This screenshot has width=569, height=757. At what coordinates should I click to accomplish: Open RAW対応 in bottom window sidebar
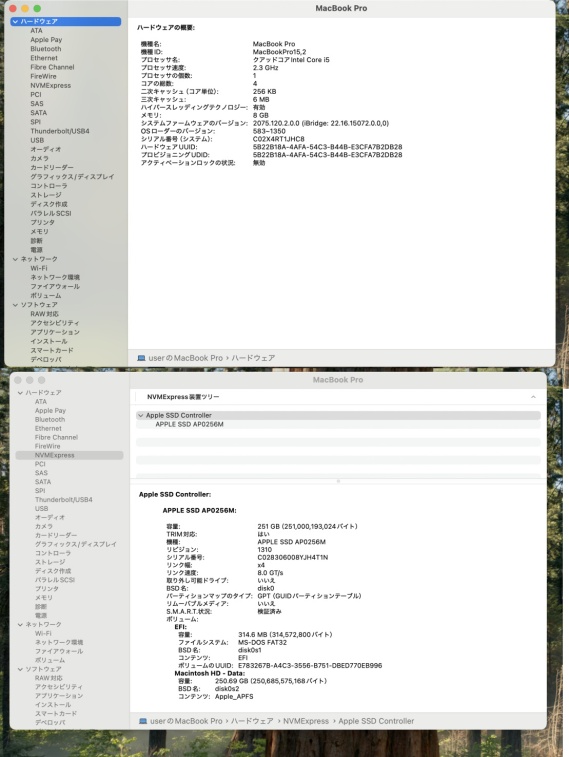49,678
